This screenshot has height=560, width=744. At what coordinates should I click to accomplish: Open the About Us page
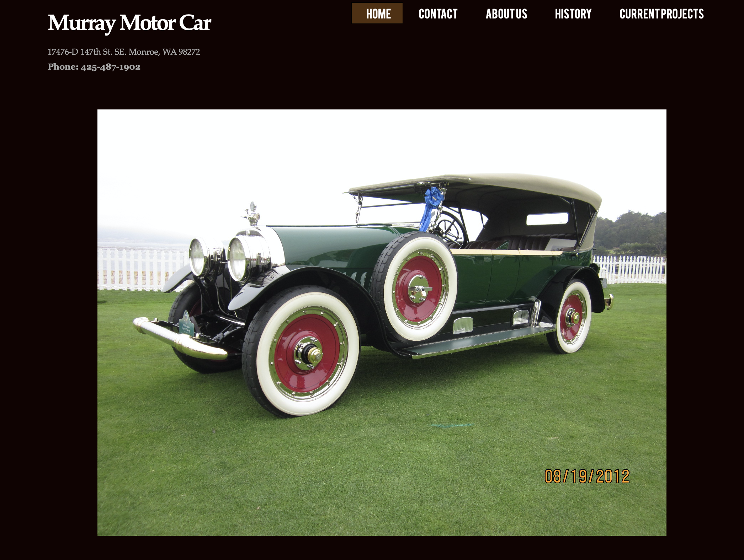point(506,14)
